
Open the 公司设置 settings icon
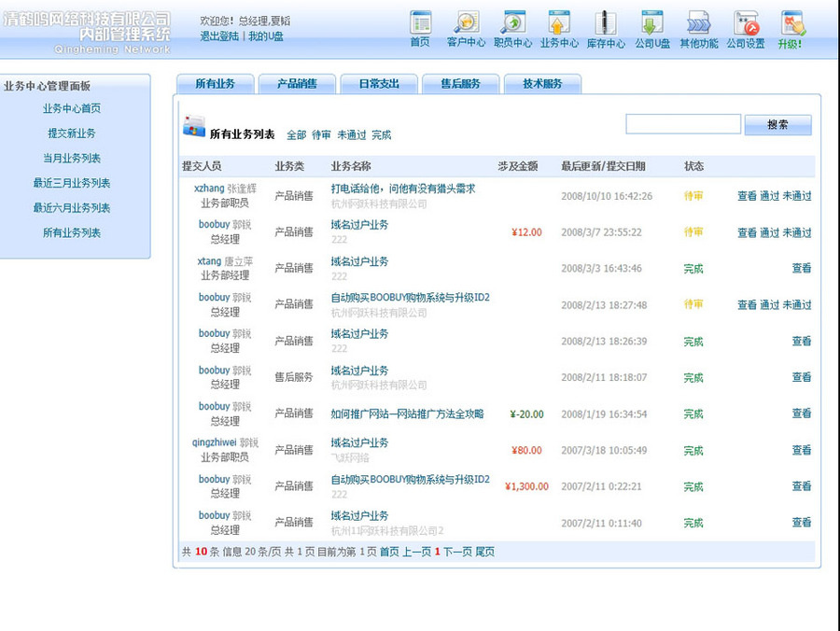746,22
